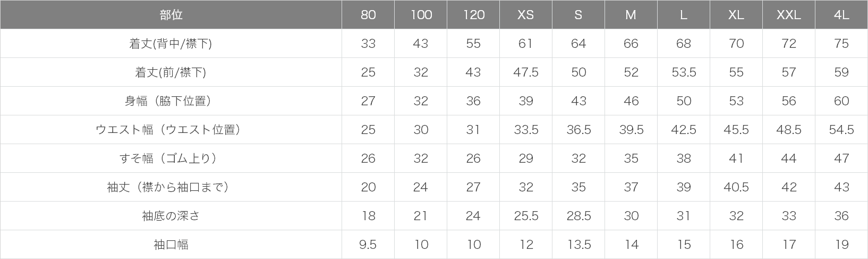Select the XXL column header
Screen dimensions: 868x259
[x=788, y=15]
